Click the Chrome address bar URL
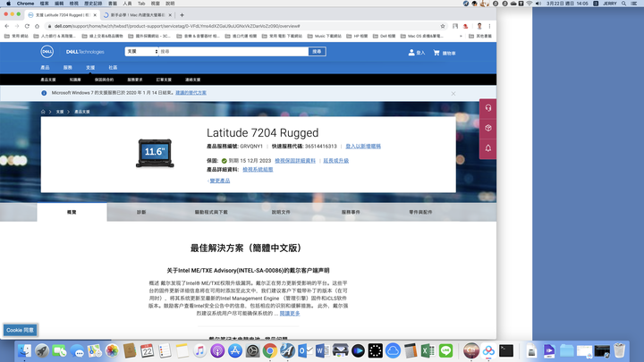This screenshot has width=644, height=362. [x=177, y=26]
